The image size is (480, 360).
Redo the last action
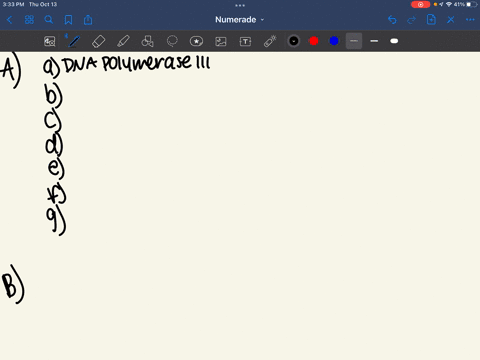(412, 20)
